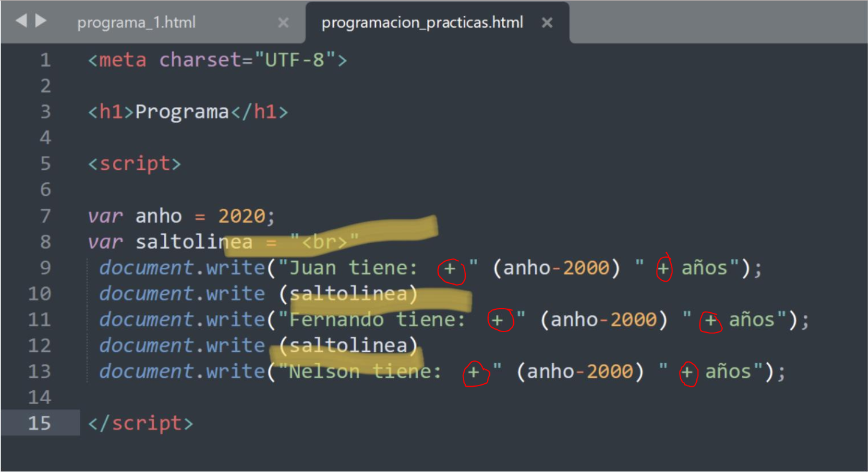Place cursor on saltolinea declaration on line 8
The height and width of the screenshot is (472, 868).
point(194,241)
